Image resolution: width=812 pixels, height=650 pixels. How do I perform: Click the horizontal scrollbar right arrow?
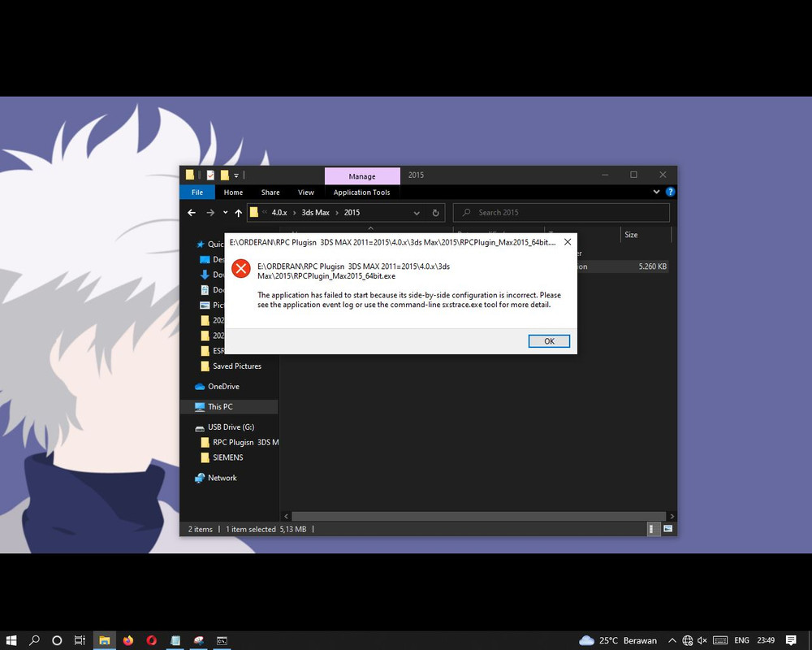[672, 516]
